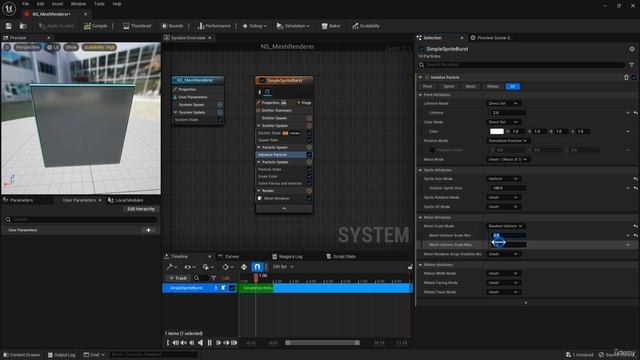640x360 pixels.
Task: Switch to Preview Scene Settings tab
Action: click(491, 38)
